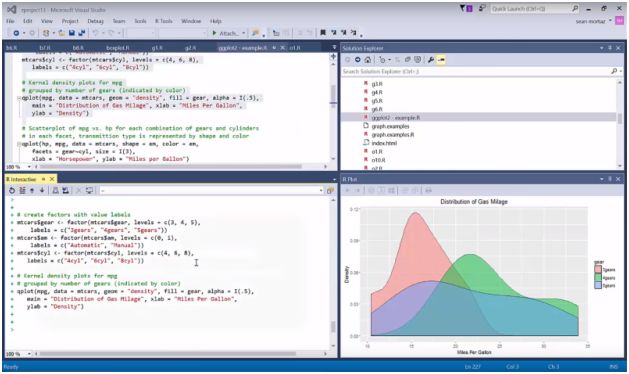Click the R Interactive horizontal scrollbar
The height and width of the screenshot is (374, 629).
click(x=168, y=354)
